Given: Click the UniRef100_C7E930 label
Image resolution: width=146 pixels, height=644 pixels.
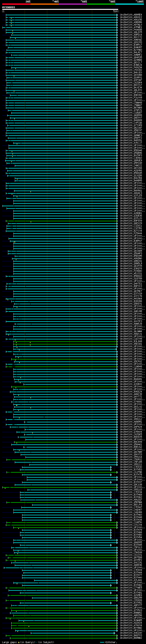Looking at the screenshot, I should tap(131, 467).
